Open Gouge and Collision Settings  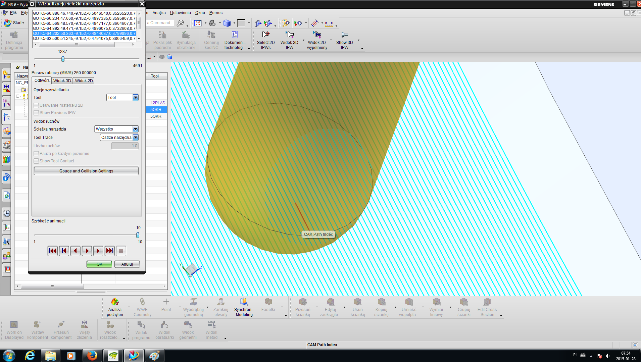point(86,171)
